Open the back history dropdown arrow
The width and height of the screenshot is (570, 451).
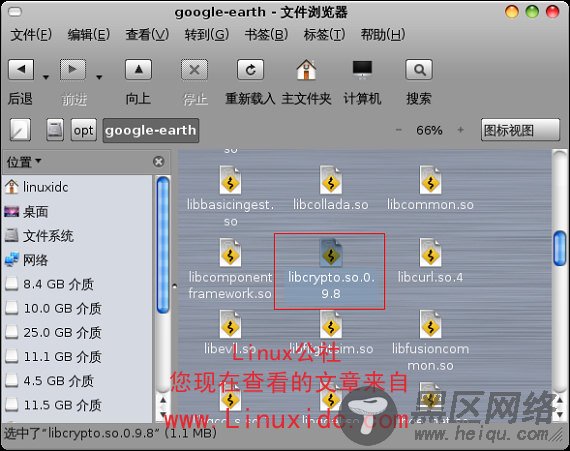pos(46,77)
